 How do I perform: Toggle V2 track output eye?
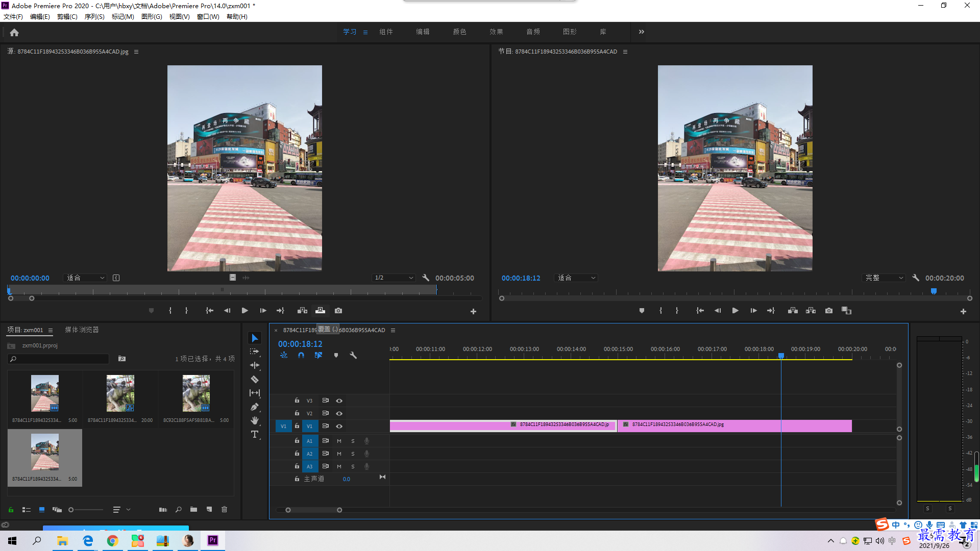point(339,413)
